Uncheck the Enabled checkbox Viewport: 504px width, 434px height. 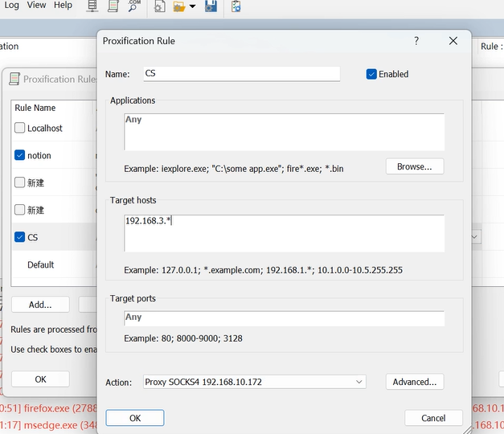click(x=371, y=74)
